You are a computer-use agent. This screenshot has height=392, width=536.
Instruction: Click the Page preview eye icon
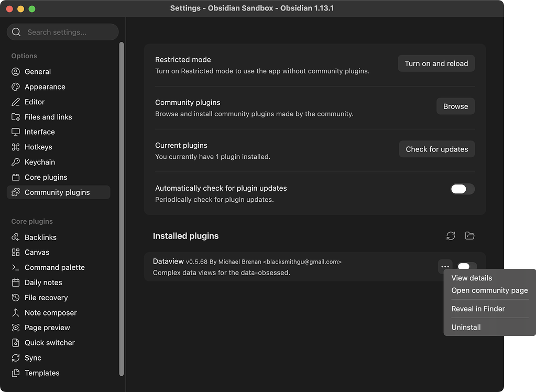coord(16,328)
